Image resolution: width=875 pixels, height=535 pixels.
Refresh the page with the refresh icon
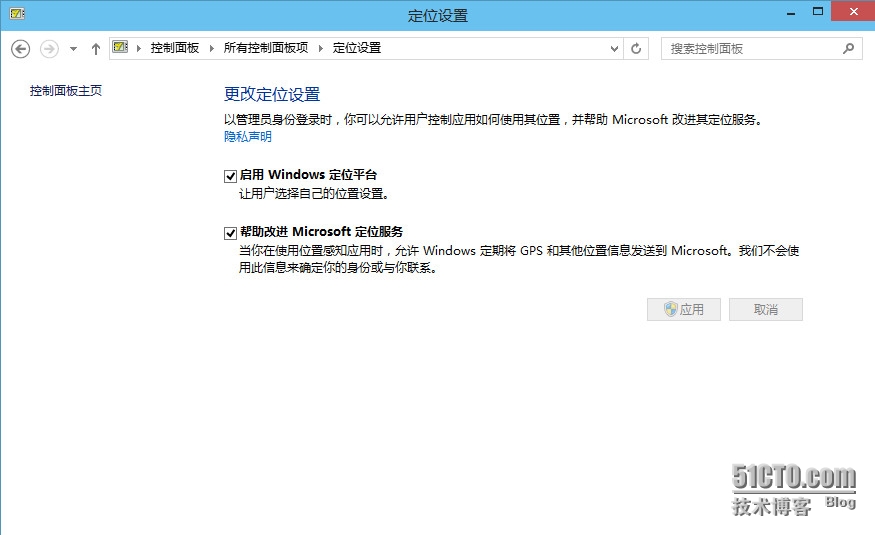pos(636,49)
